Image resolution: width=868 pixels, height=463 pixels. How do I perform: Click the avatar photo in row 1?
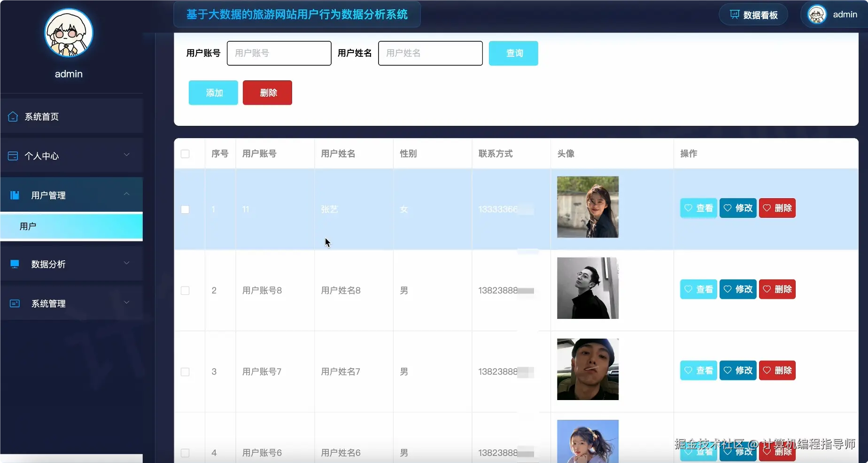click(588, 207)
